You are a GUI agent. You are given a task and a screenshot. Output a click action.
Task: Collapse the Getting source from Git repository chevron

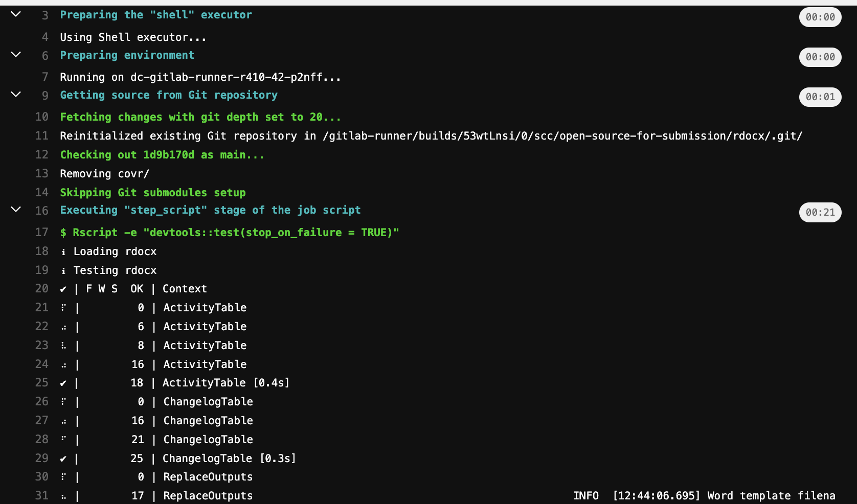16,95
